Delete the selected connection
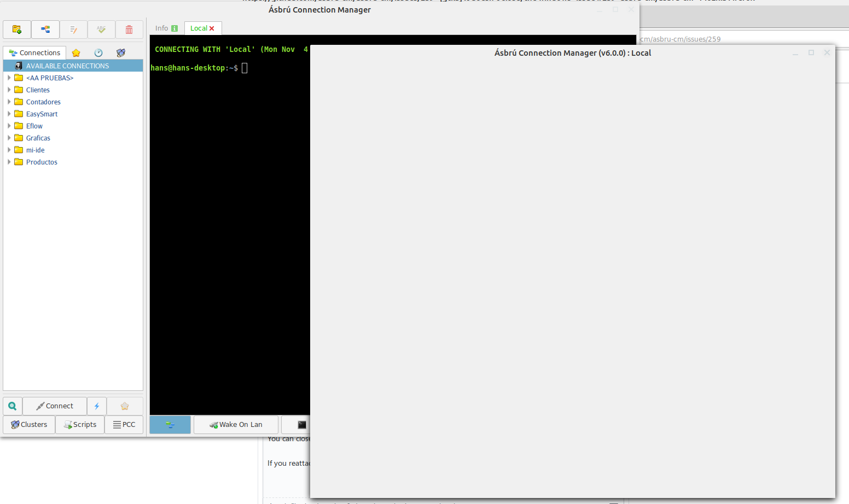The image size is (849, 504). coord(129,29)
